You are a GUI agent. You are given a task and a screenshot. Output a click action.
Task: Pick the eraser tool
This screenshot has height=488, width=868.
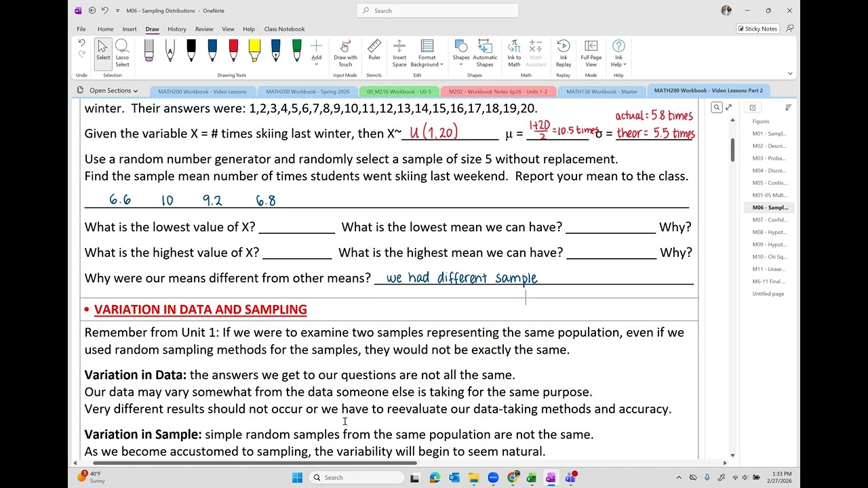click(x=149, y=52)
